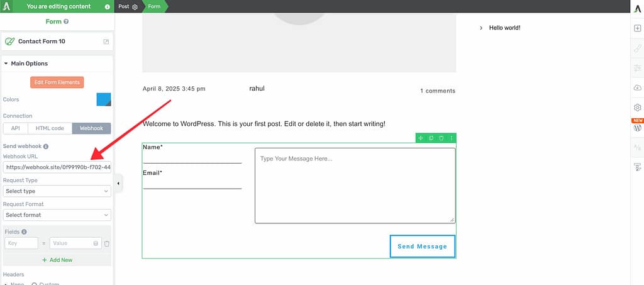Open the Request Format dropdown
The image size is (644, 285).
coord(57,215)
